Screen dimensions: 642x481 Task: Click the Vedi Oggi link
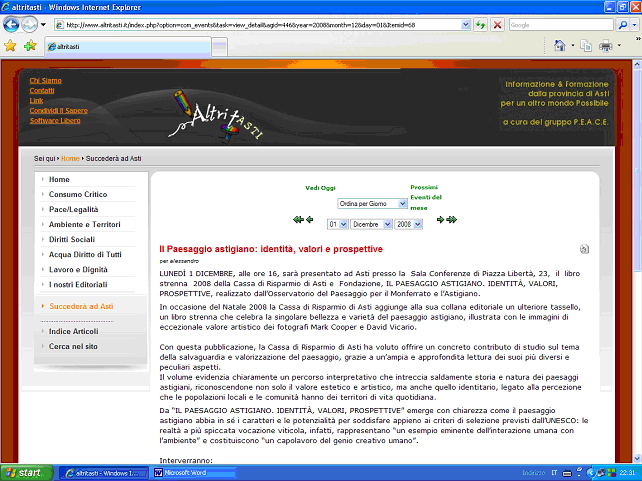pos(320,188)
